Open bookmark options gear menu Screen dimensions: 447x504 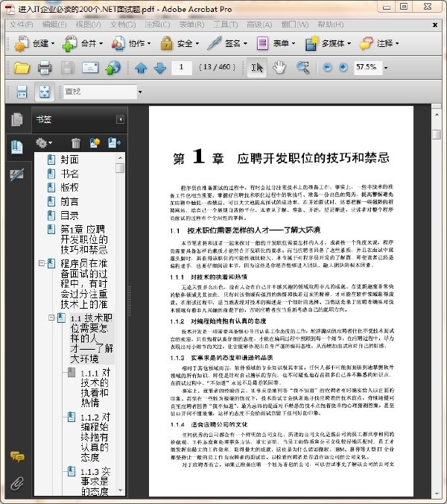click(x=44, y=142)
